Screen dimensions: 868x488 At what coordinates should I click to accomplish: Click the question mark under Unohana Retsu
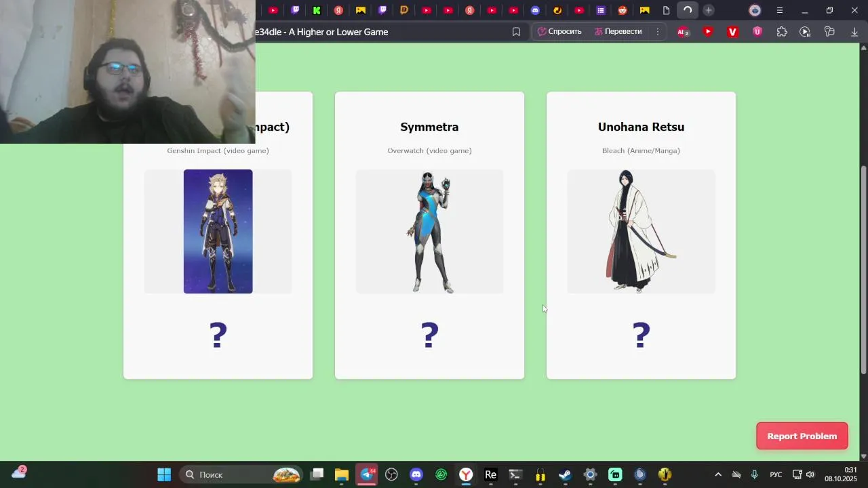coord(641,335)
